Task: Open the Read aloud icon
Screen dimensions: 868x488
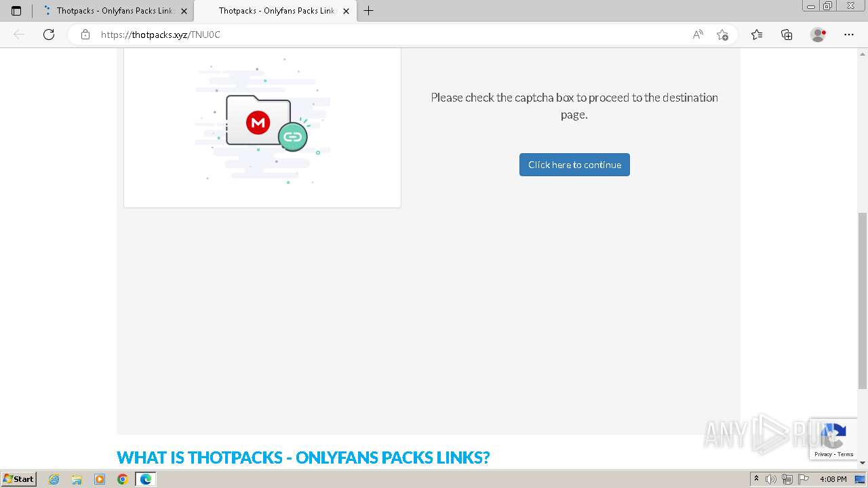Action: coord(697,35)
